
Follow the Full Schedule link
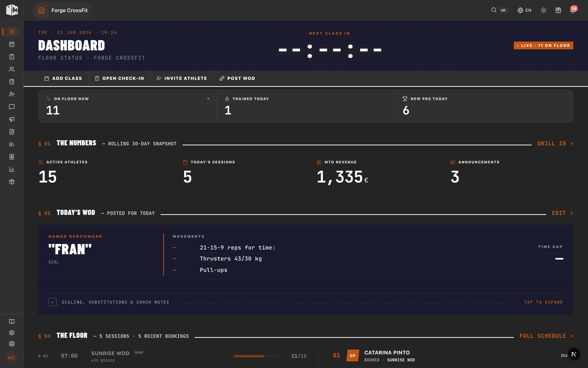[x=546, y=336]
